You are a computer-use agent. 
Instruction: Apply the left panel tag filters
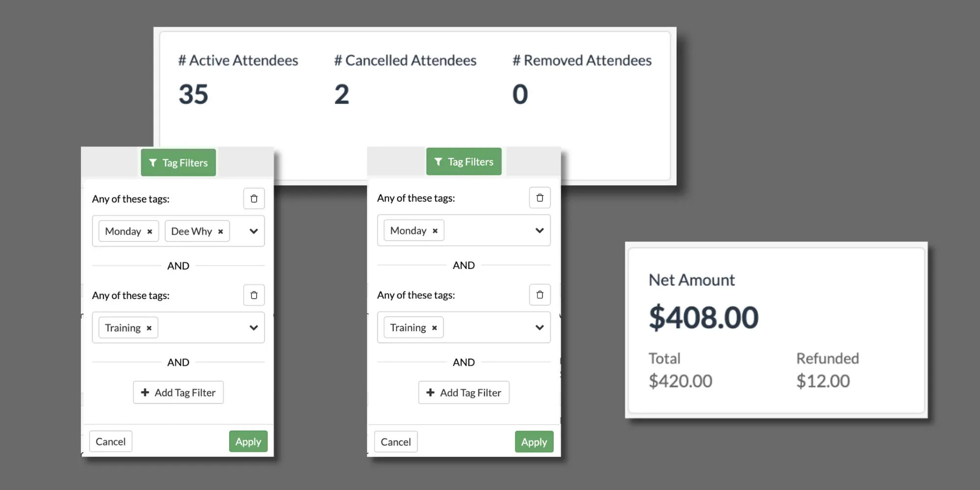coord(248,441)
